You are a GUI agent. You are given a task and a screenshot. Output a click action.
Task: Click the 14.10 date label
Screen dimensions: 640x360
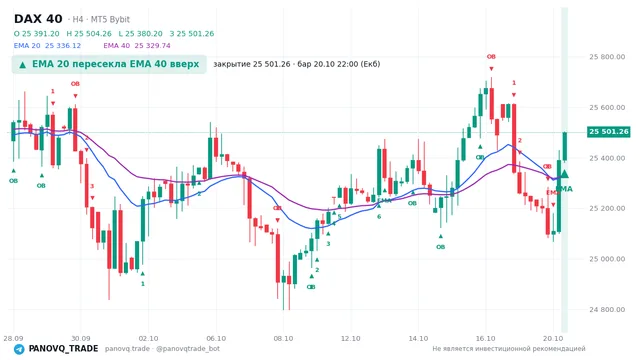(x=418, y=338)
